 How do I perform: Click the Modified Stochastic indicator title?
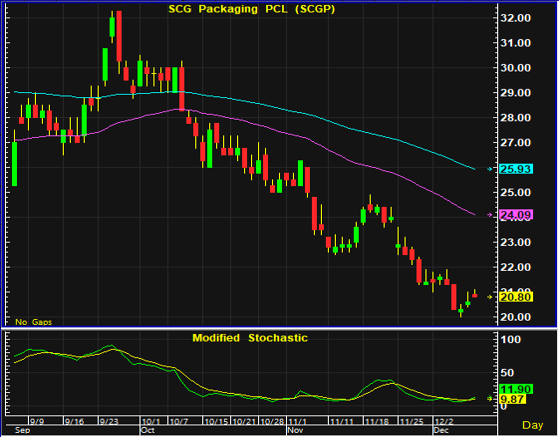click(x=250, y=338)
